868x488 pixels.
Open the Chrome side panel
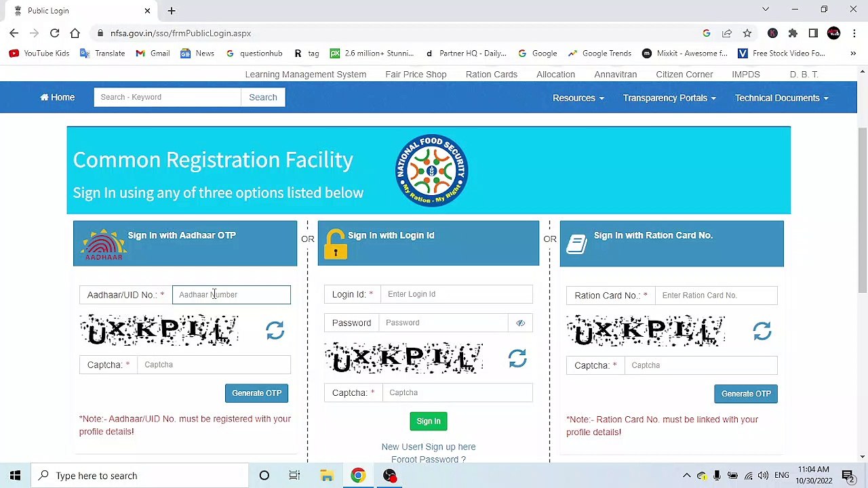(x=813, y=33)
